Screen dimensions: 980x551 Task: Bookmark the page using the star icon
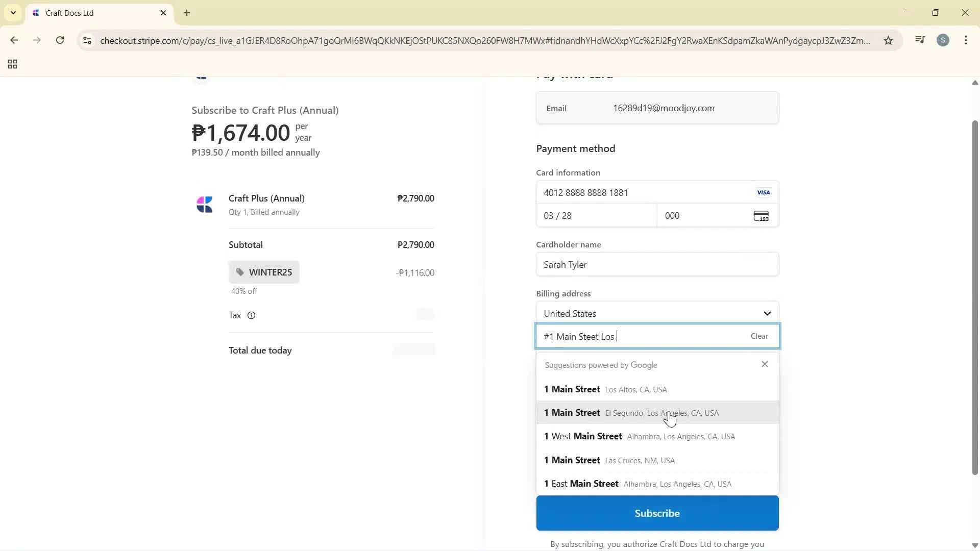click(x=888, y=40)
